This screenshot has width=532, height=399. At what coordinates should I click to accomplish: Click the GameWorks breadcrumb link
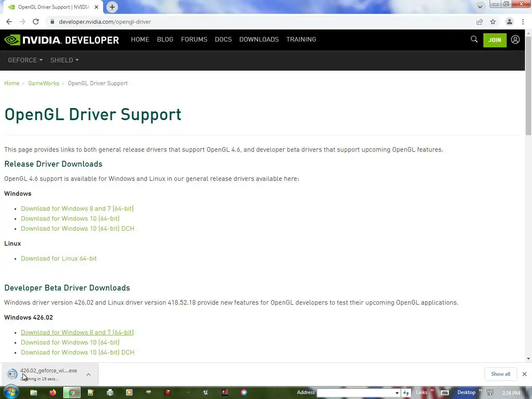(44, 84)
